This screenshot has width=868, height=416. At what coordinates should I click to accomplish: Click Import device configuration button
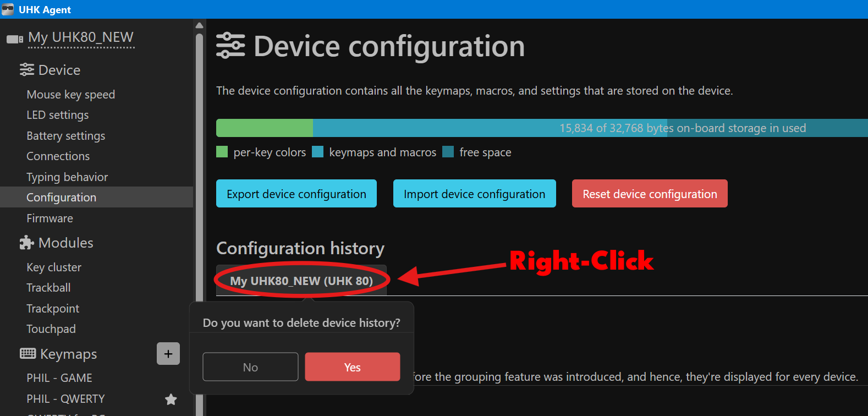(474, 194)
